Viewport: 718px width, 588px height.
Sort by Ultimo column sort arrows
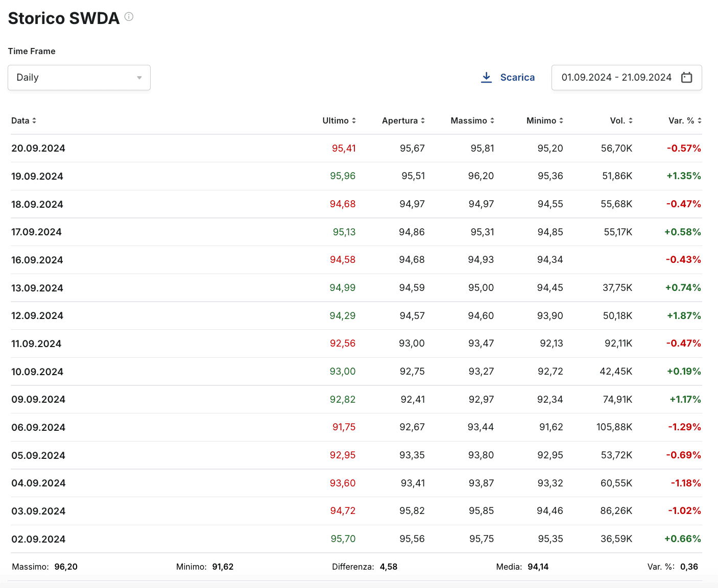click(x=354, y=121)
